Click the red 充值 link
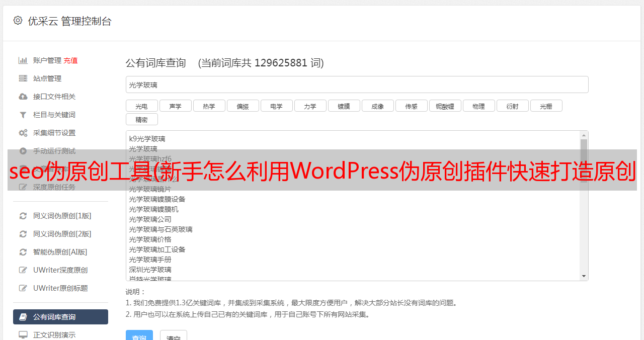 (70, 60)
